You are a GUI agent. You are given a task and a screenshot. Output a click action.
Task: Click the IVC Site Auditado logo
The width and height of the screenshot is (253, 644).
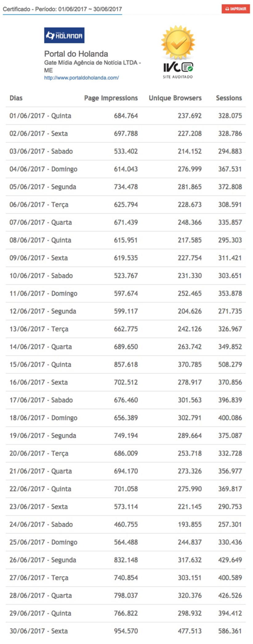178,70
